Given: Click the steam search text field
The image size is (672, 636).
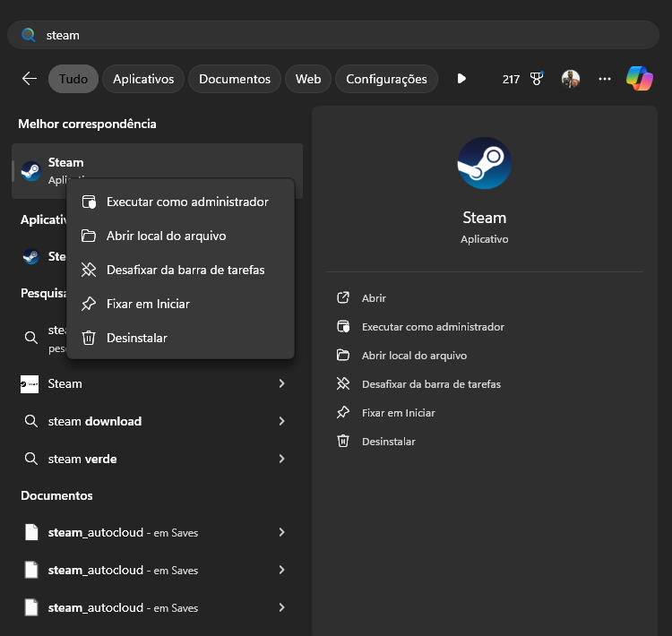Looking at the screenshot, I should pos(333,35).
